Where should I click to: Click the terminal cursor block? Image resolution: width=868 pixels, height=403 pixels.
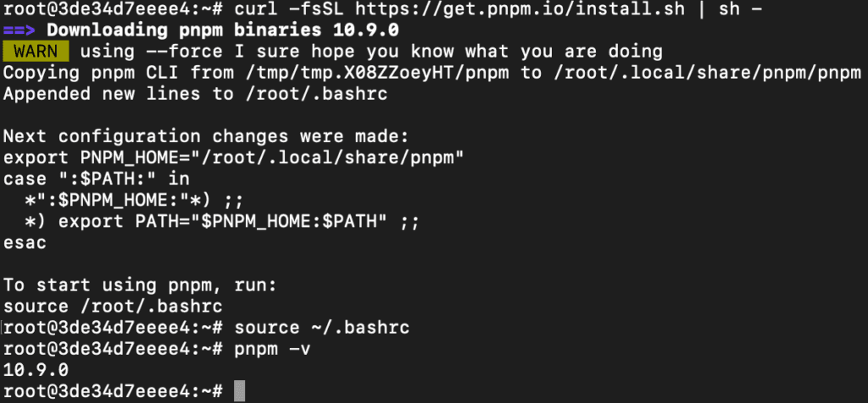[x=238, y=391]
